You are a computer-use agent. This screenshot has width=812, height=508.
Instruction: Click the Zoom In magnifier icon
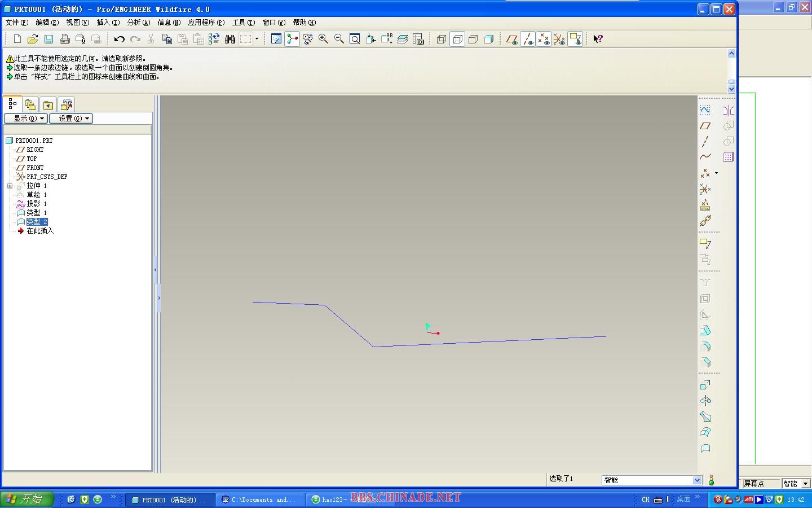[323, 39]
